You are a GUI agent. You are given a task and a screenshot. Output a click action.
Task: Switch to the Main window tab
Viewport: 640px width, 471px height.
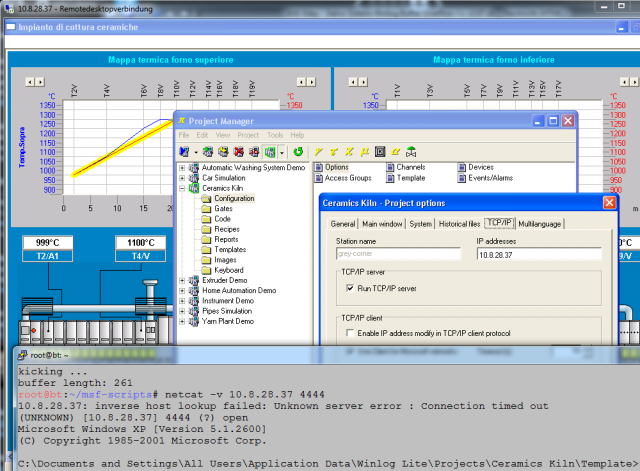coord(382,224)
